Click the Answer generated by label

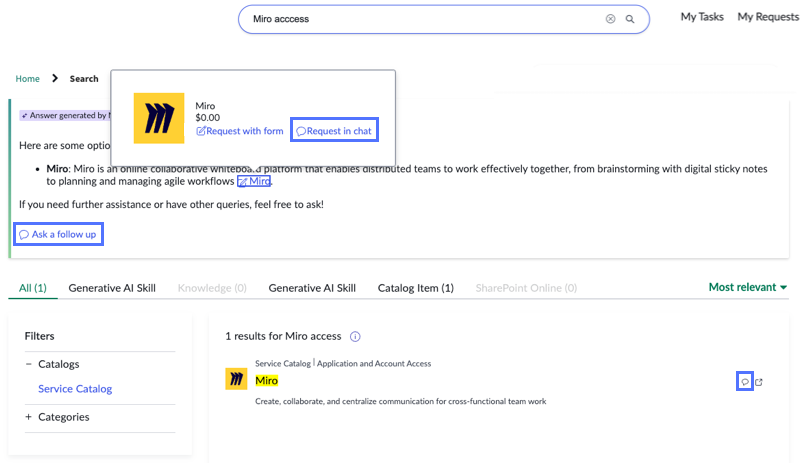(65, 115)
